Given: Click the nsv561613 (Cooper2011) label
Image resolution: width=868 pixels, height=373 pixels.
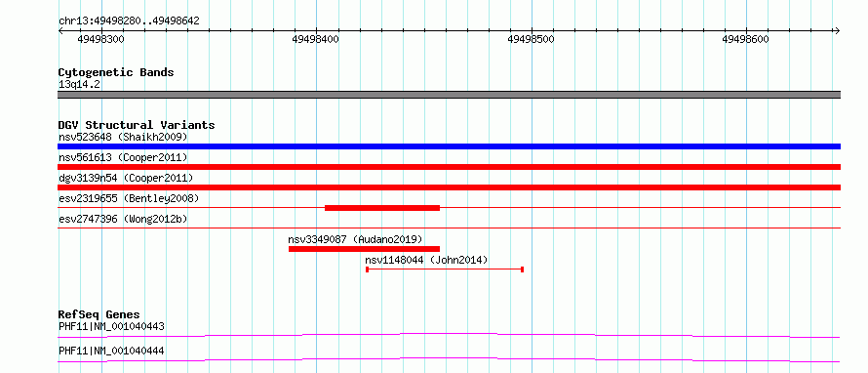Looking at the screenshot, I should coord(123,158).
